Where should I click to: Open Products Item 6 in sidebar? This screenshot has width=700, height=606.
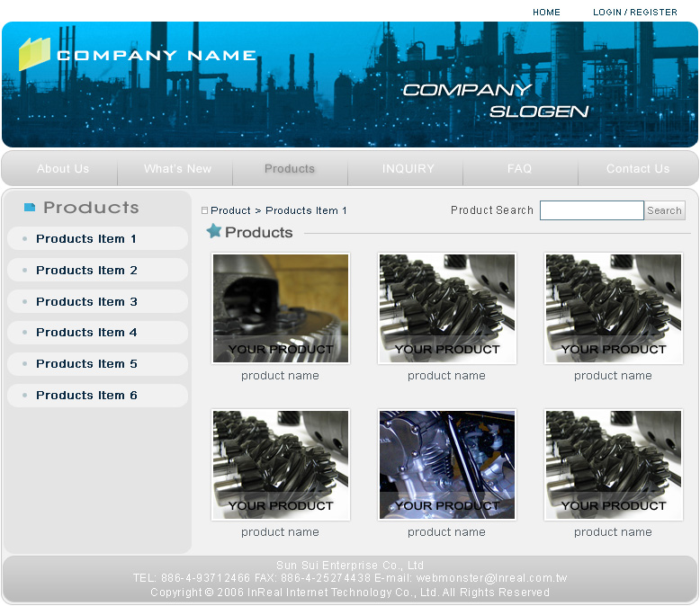point(86,395)
